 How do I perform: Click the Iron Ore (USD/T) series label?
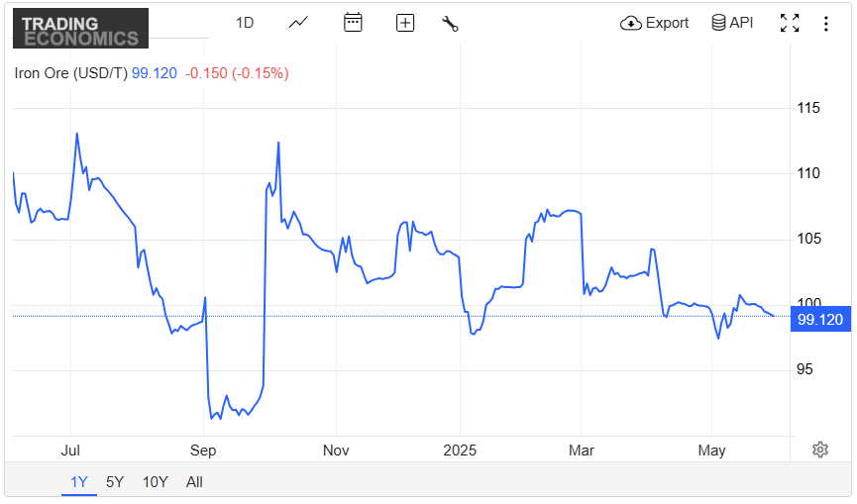(x=70, y=72)
